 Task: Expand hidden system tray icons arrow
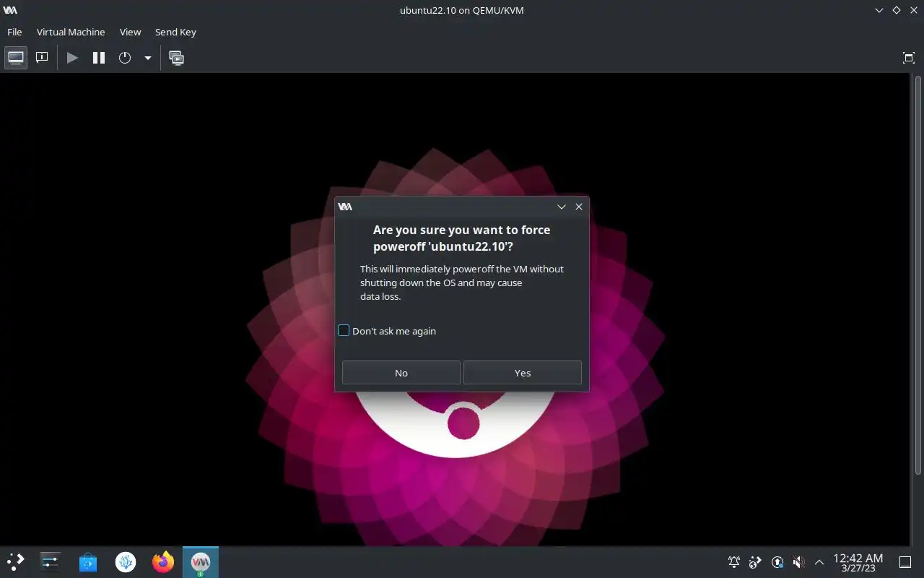(x=819, y=561)
